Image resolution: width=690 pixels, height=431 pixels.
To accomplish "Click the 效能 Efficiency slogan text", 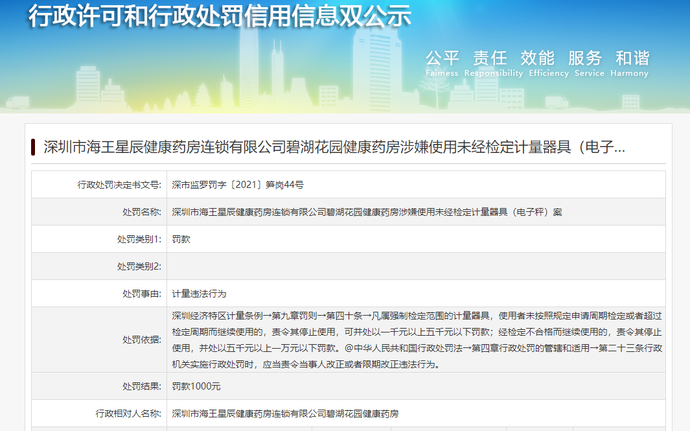I will [548, 64].
